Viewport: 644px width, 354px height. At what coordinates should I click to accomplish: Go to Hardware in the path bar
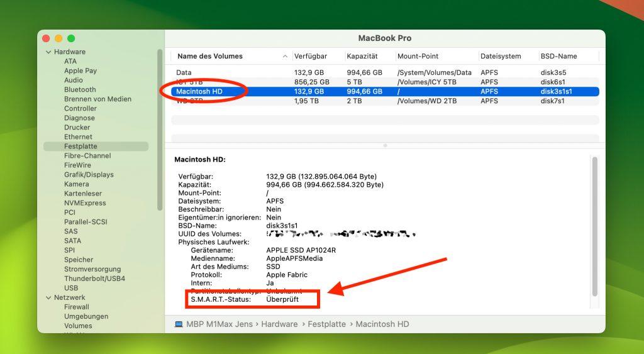[x=279, y=324]
